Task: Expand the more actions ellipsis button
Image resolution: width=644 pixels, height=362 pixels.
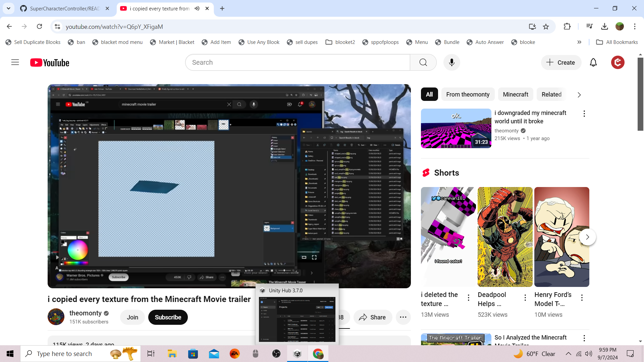Action: 403,317
